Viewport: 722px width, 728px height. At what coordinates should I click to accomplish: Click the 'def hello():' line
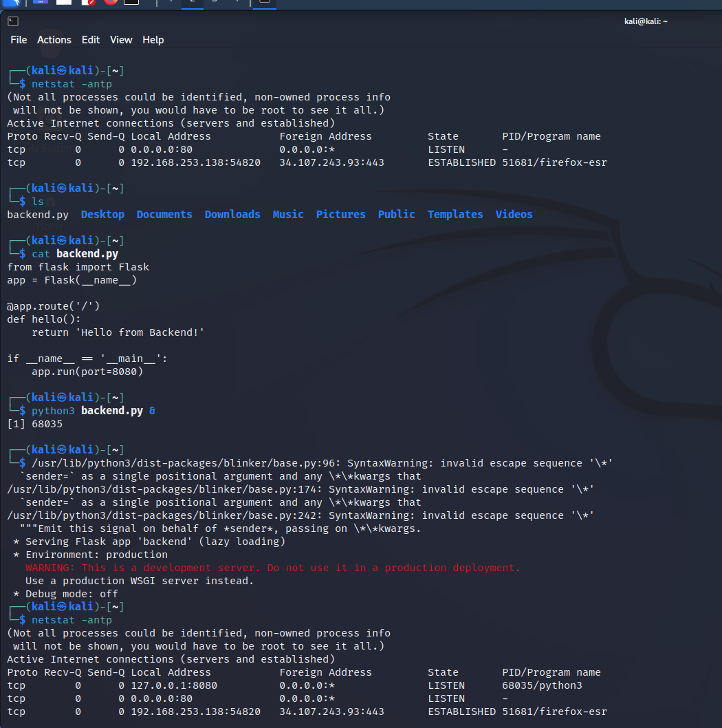pyautogui.click(x=44, y=319)
